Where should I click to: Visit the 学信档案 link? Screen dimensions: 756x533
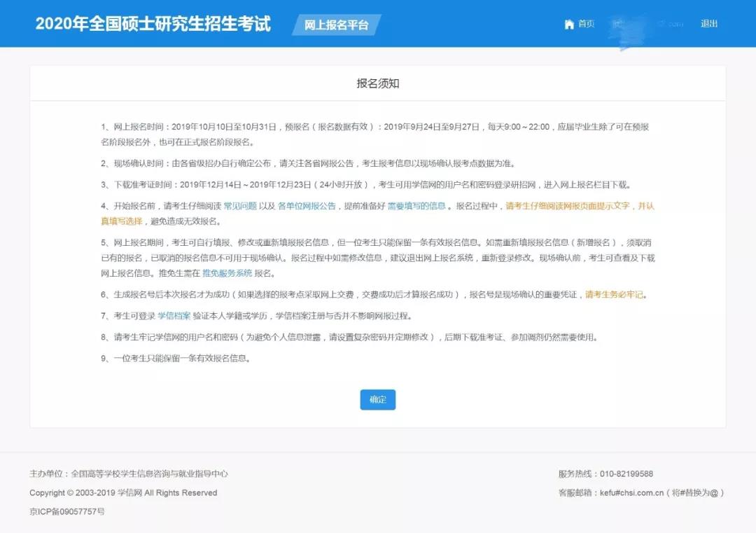pos(174,316)
